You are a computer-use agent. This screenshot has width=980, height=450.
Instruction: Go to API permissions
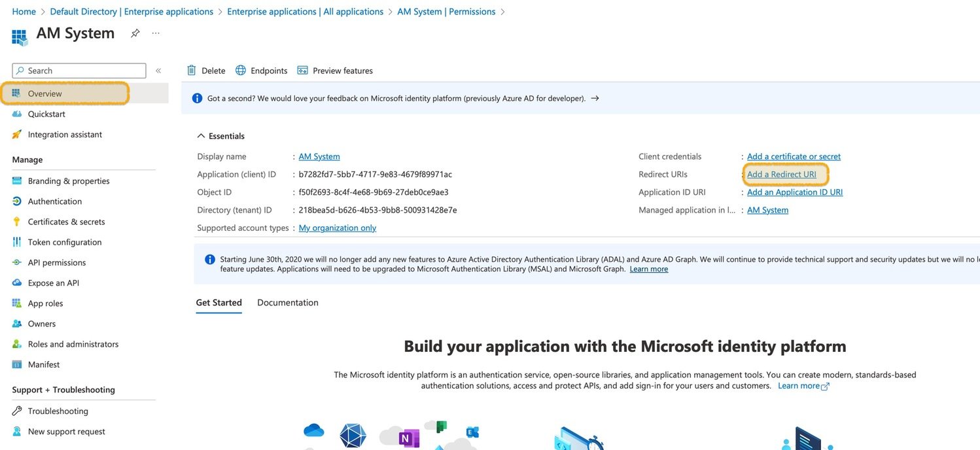coord(57,262)
